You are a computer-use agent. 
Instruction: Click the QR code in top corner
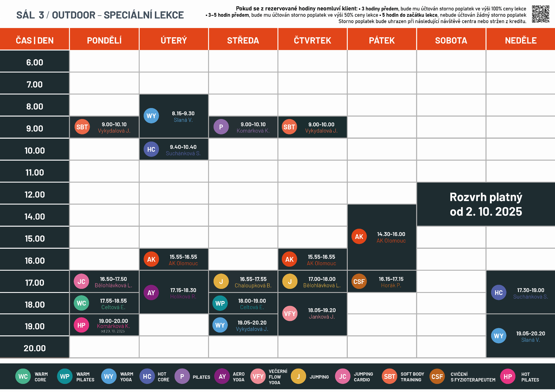pos(540,14)
